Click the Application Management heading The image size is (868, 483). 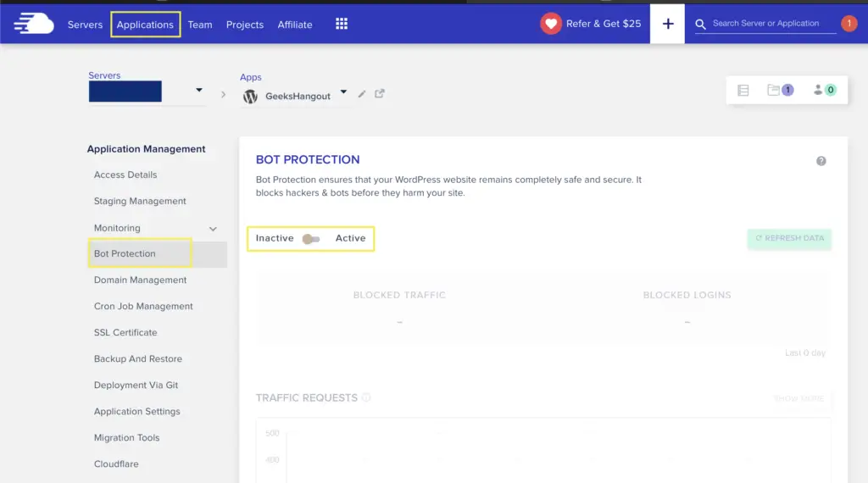pos(146,149)
